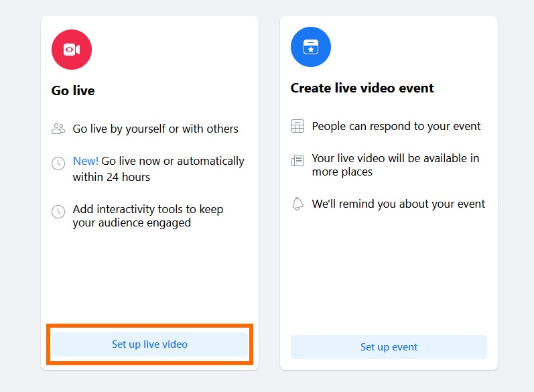Click 'Go live now or automatically within 24 hours'
Viewport: 534px width, 392px height.
pyautogui.click(x=172, y=161)
